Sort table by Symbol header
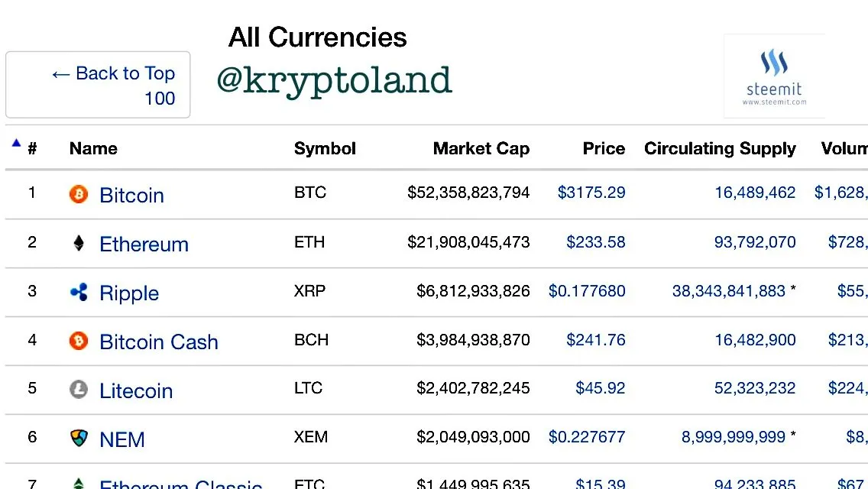 [x=325, y=148]
